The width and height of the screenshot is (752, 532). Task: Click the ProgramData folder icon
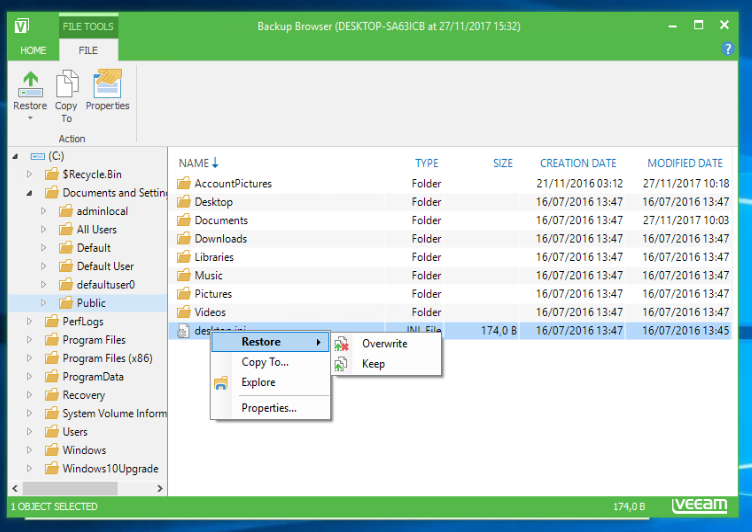[x=51, y=377]
